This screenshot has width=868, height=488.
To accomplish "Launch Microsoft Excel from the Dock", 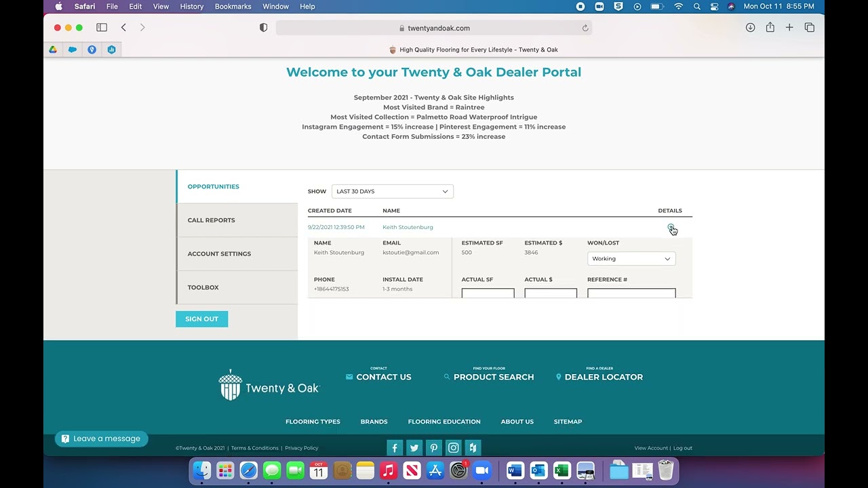I will (x=561, y=470).
